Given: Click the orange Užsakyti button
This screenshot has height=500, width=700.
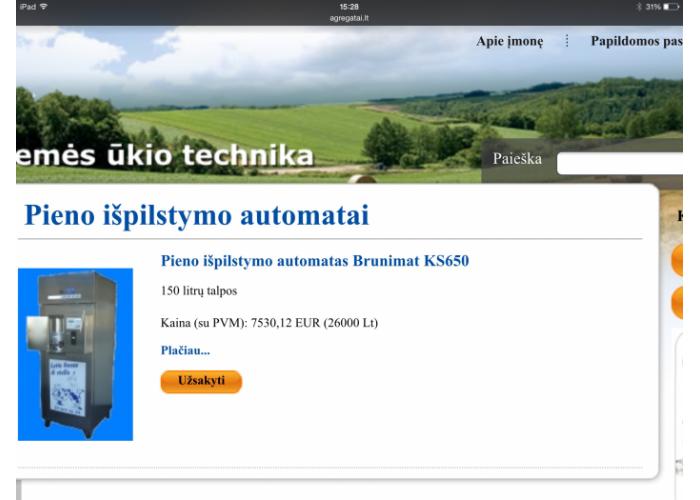Looking at the screenshot, I should 201,381.
